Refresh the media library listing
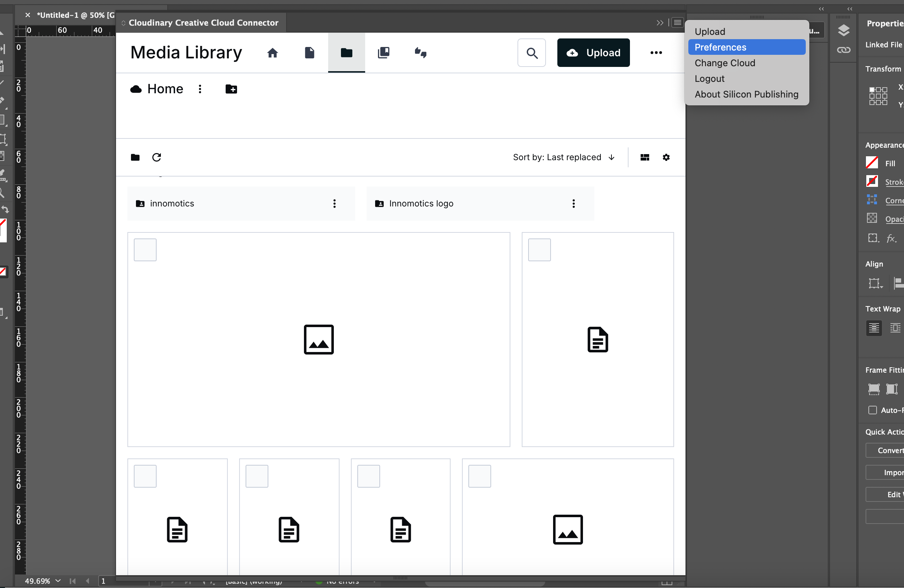 click(157, 157)
